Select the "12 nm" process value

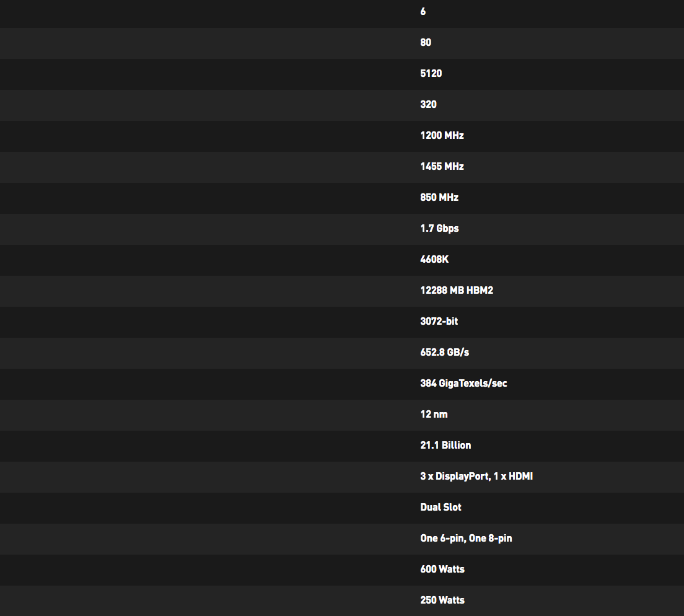[x=434, y=415]
